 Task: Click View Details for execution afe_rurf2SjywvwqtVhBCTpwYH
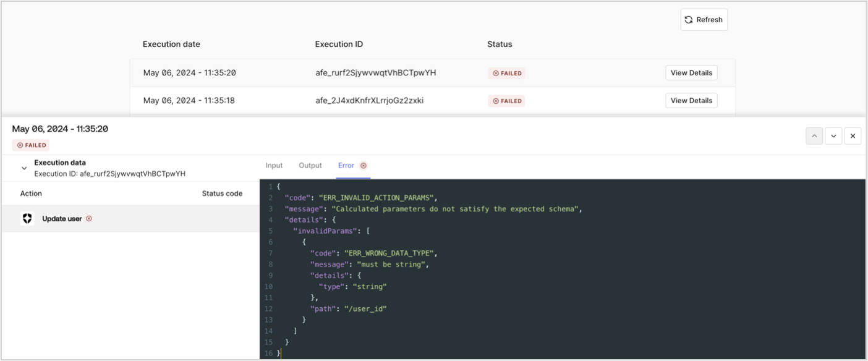coord(691,72)
